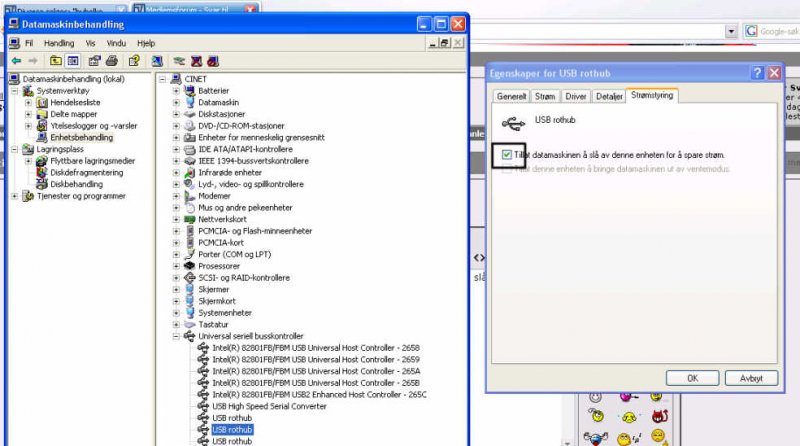The width and height of the screenshot is (800, 446).
Task: Click the Properties toolbar icon
Action: pos(94,61)
